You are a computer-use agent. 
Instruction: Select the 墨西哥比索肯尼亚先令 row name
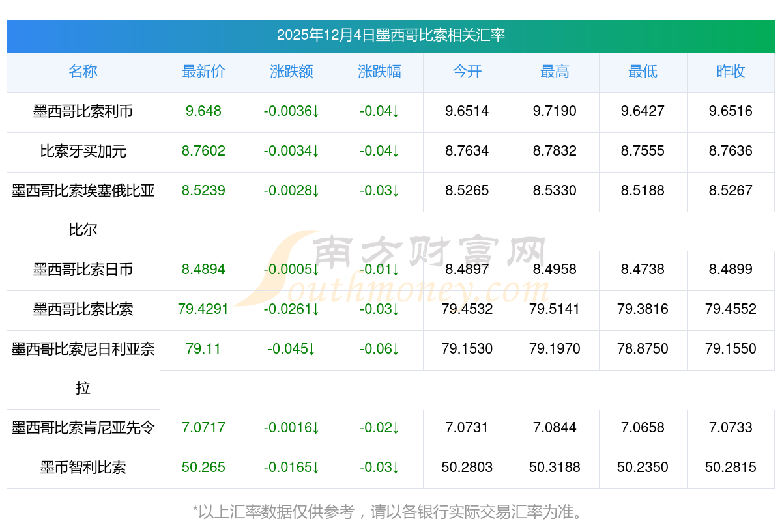[x=83, y=428]
